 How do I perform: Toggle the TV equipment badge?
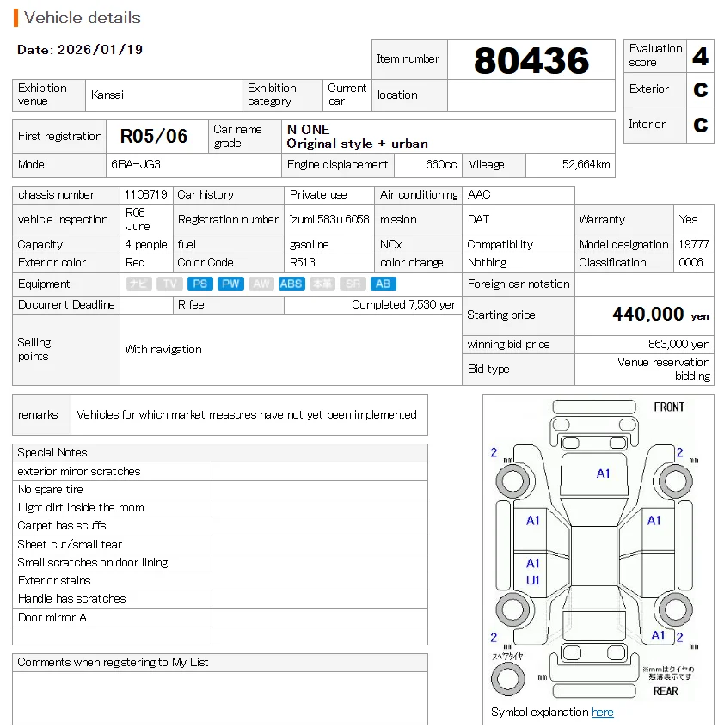point(169,284)
